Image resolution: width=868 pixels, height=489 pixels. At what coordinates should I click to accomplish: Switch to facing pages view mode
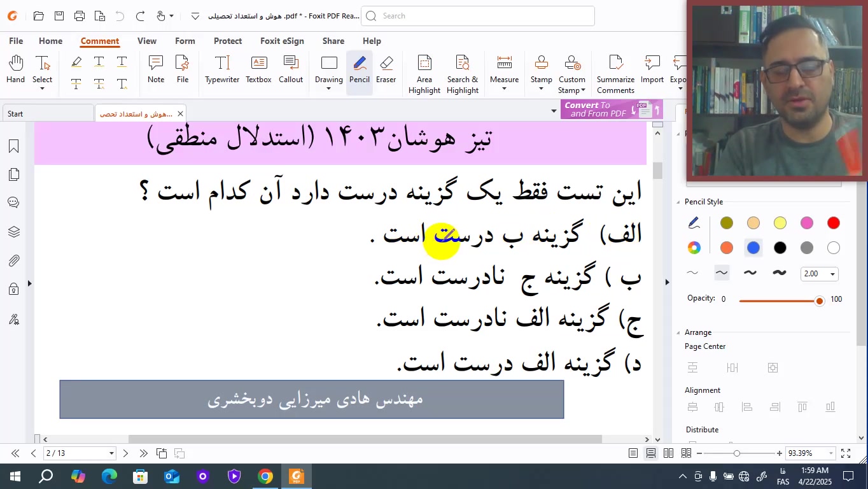(668, 453)
